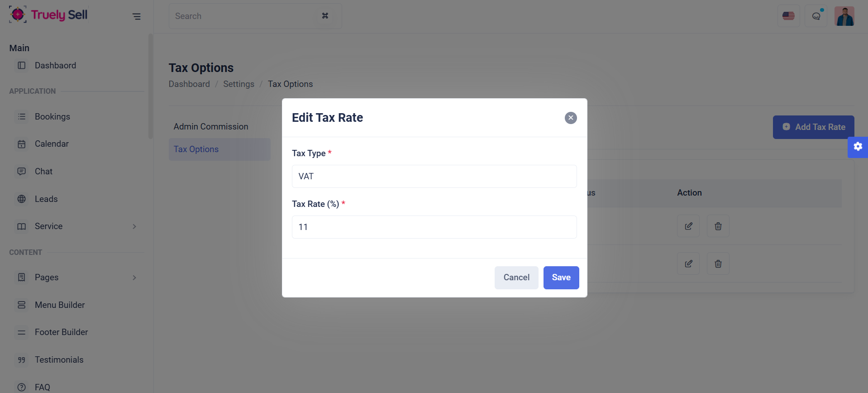This screenshot has width=868, height=393.
Task: Open Bookings in the sidebar
Action: pos(52,117)
